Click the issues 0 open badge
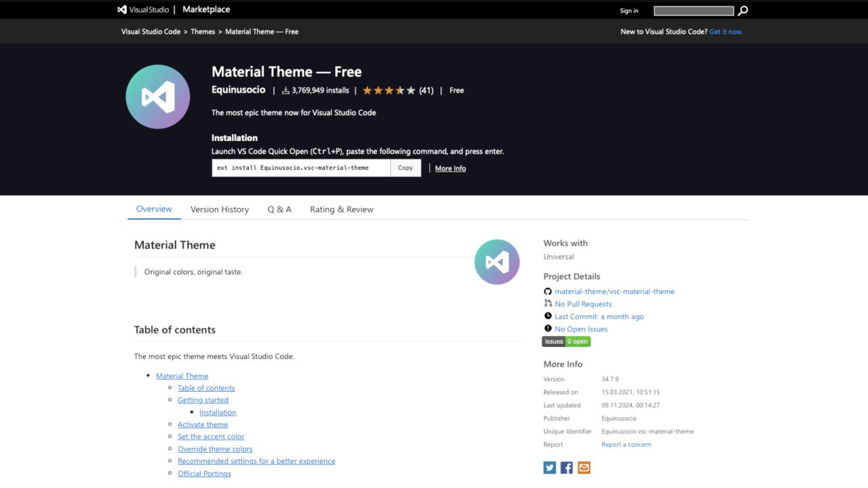 click(566, 342)
